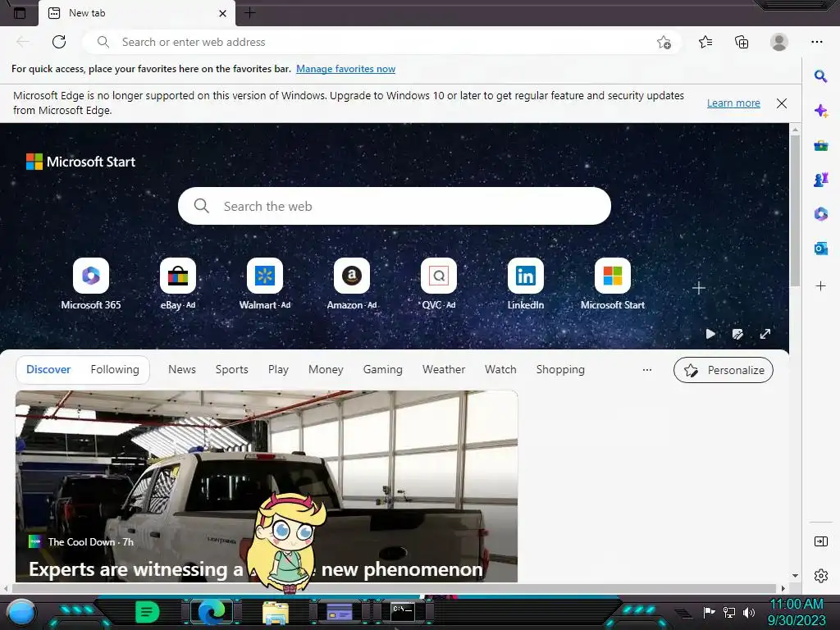Open Microsoft 365 icon in sidebar

pyautogui.click(x=820, y=214)
